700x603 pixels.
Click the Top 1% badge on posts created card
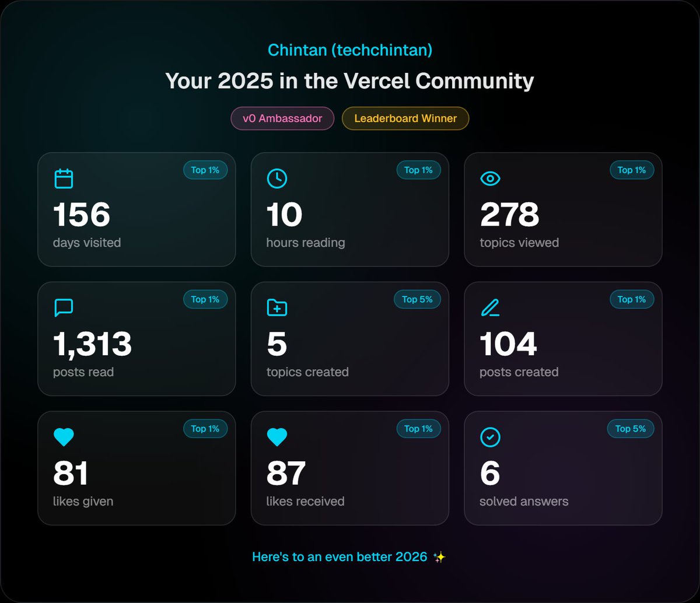coord(632,299)
